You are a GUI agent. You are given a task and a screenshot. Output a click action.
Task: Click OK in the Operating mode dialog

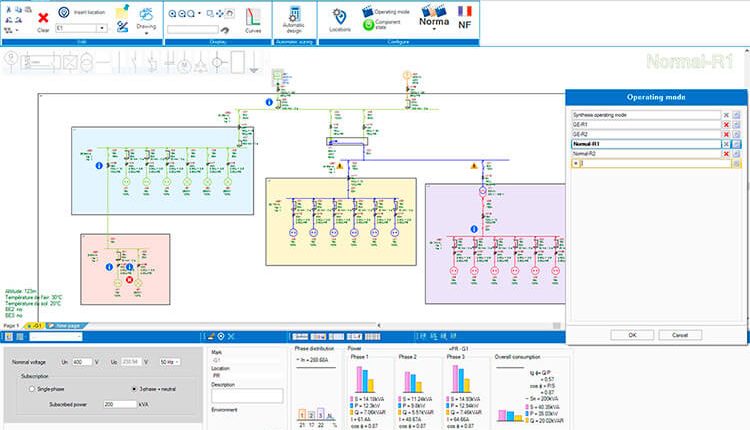pyautogui.click(x=632, y=335)
